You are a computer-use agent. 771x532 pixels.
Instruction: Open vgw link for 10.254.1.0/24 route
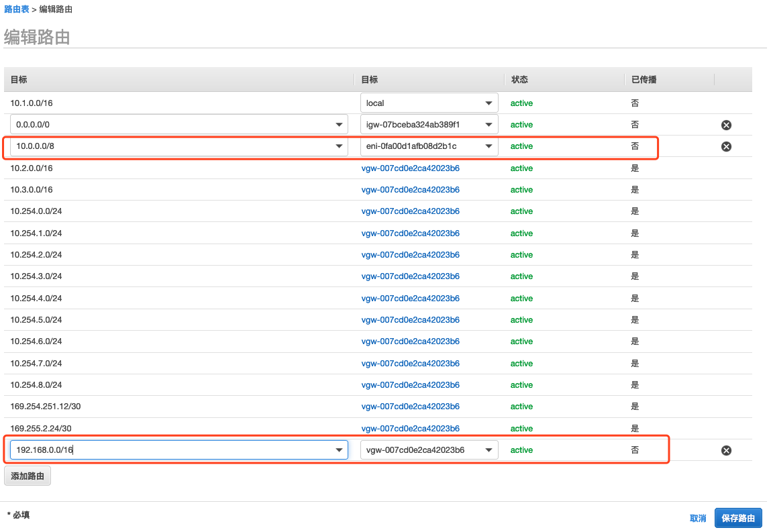[x=410, y=233]
